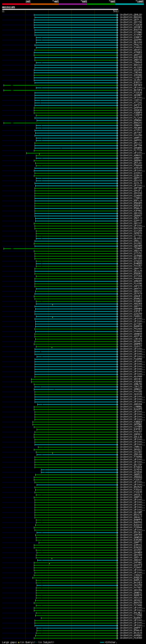Select hit label UniRef100_C5H808
Screen dimensions: 146x644
point(131,63)
